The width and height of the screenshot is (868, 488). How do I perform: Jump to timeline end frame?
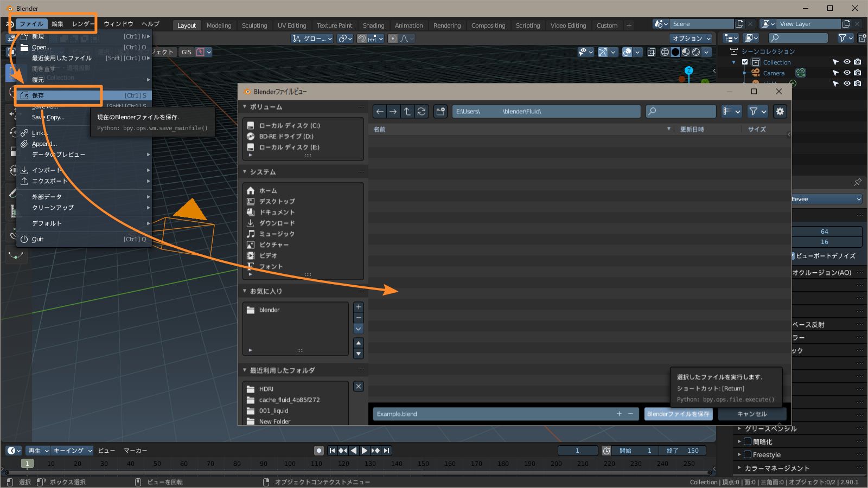(x=386, y=451)
